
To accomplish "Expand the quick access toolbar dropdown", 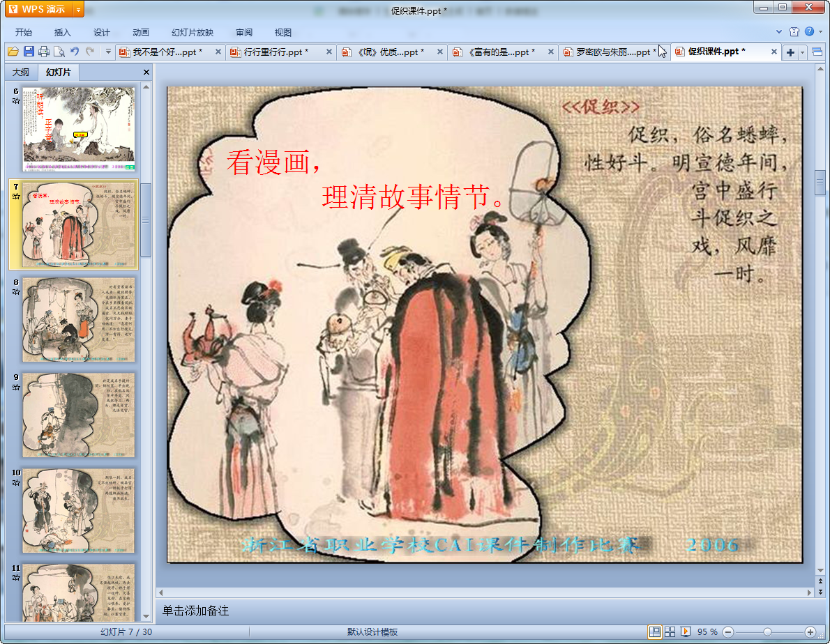I will pyautogui.click(x=108, y=52).
